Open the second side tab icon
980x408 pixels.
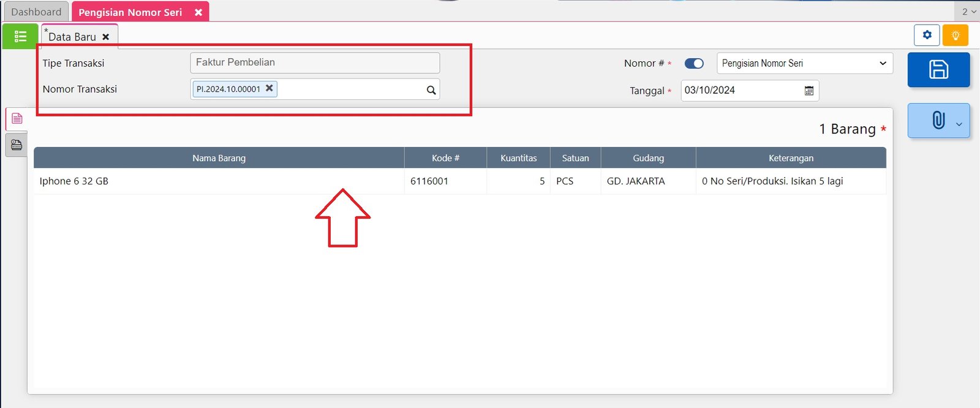click(x=17, y=145)
